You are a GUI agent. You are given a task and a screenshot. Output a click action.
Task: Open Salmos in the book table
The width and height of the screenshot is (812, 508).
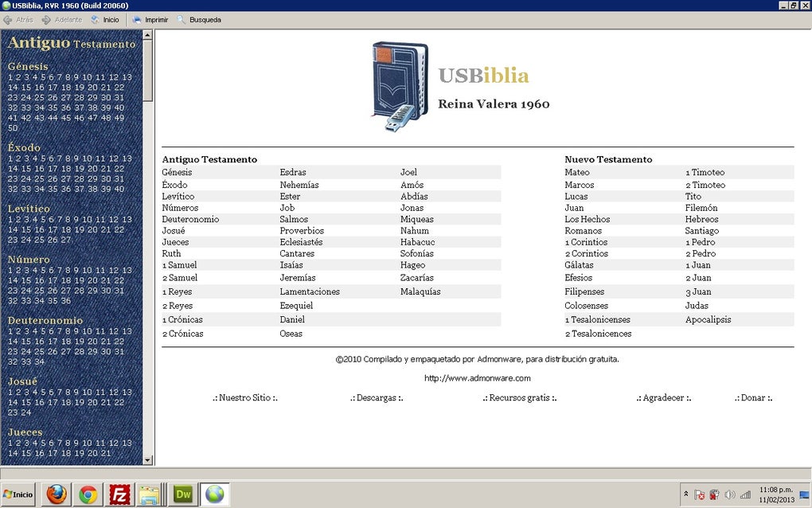294,220
